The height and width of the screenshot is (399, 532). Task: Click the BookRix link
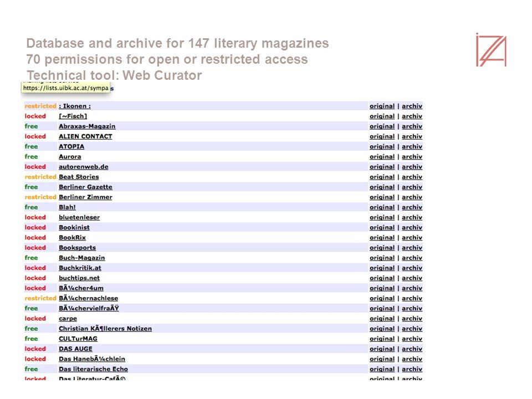click(x=72, y=238)
